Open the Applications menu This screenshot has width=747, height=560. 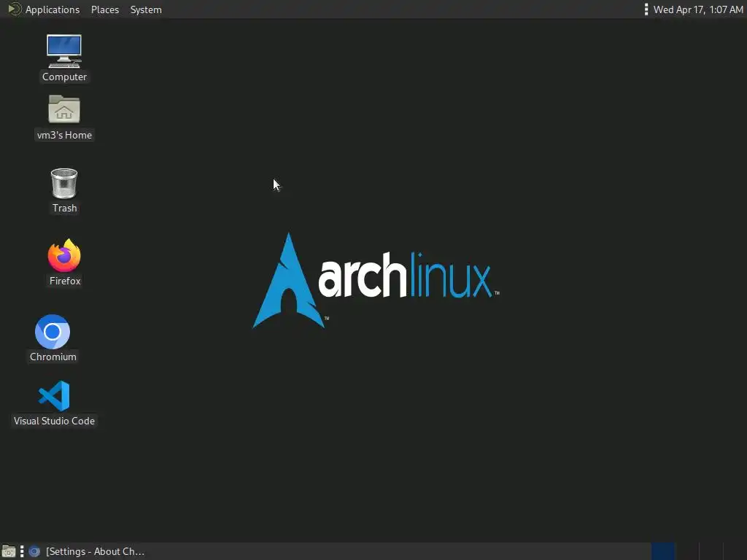(x=53, y=9)
